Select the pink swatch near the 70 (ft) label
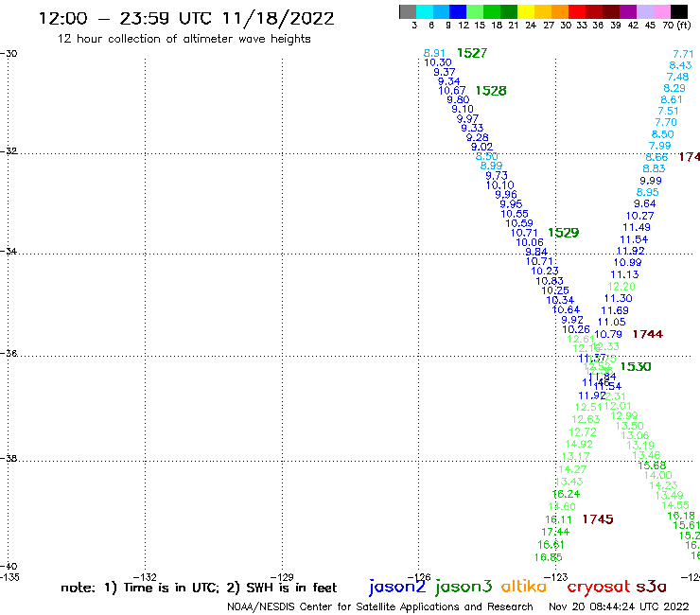 pyautogui.click(x=661, y=11)
